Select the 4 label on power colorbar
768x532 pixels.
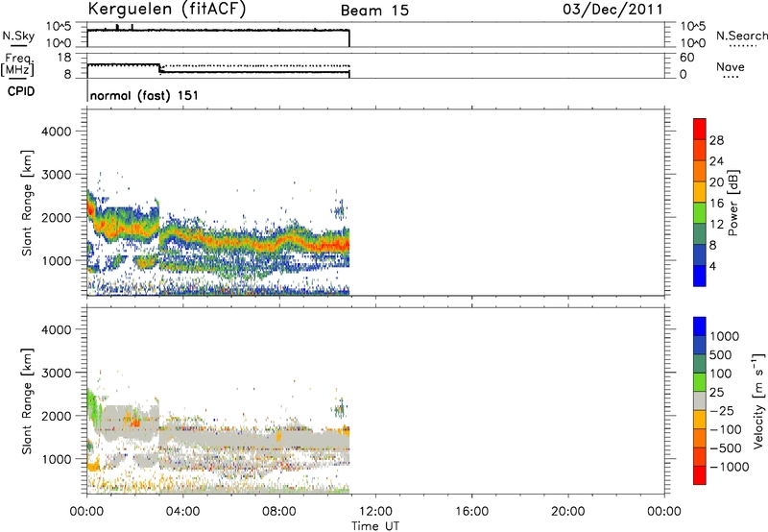712,266
